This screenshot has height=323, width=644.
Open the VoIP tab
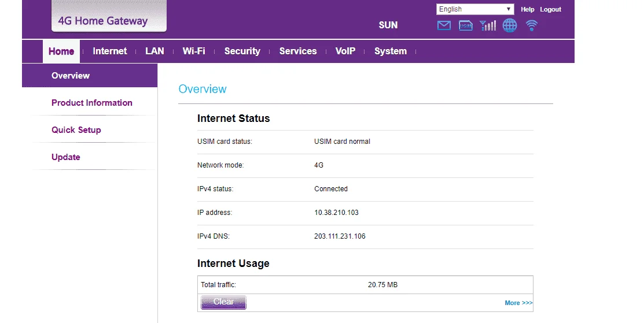pos(345,51)
